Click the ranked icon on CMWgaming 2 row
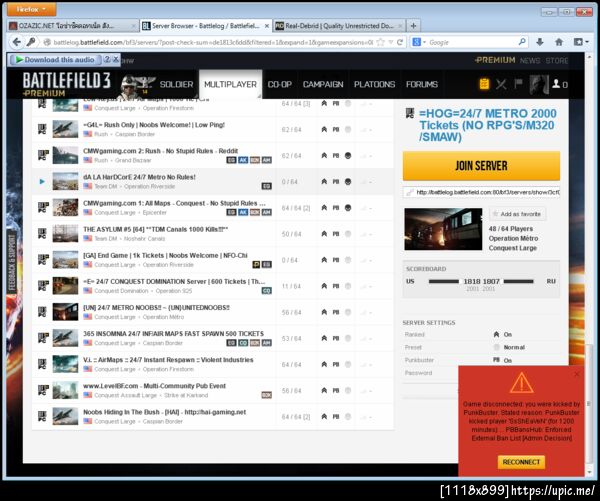This screenshot has height=501, width=600. point(324,155)
